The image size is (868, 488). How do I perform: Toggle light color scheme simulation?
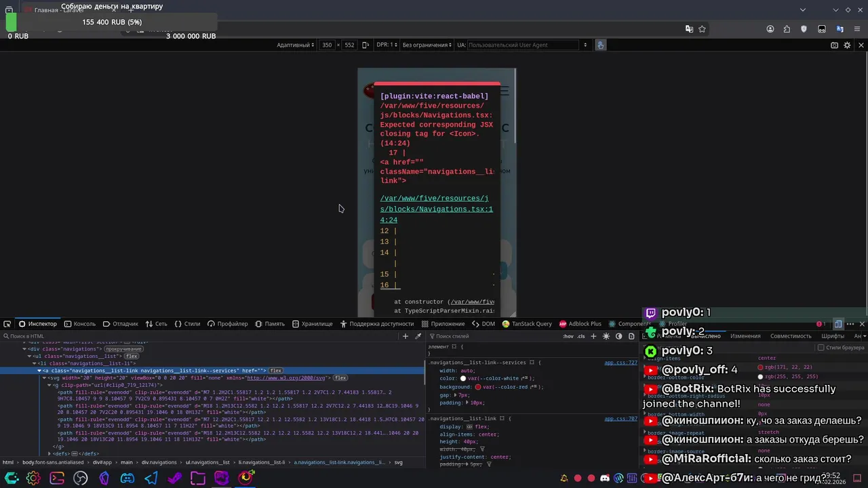[x=606, y=336]
